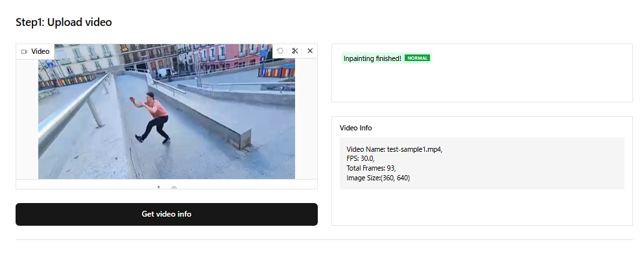Click the Inpainting finished! status message

point(372,59)
